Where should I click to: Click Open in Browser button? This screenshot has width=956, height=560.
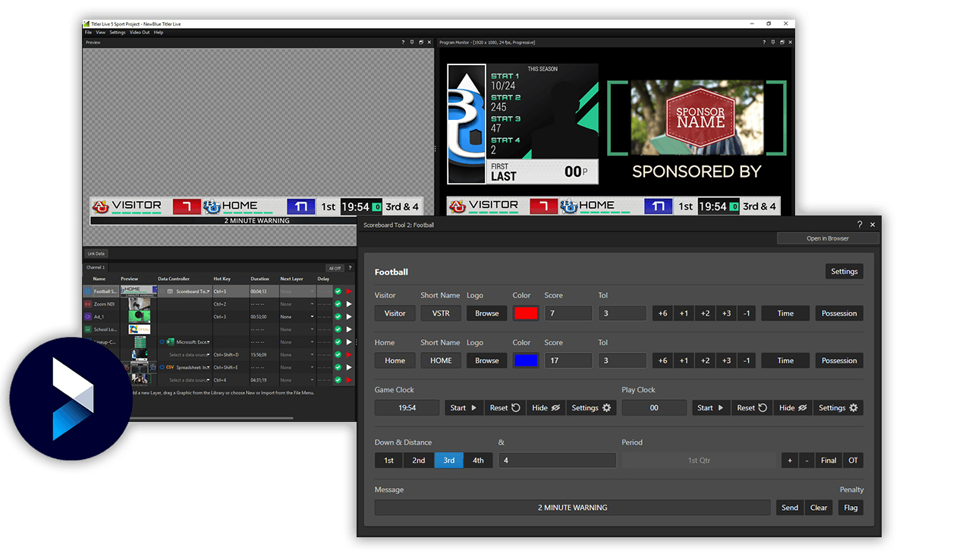(828, 238)
